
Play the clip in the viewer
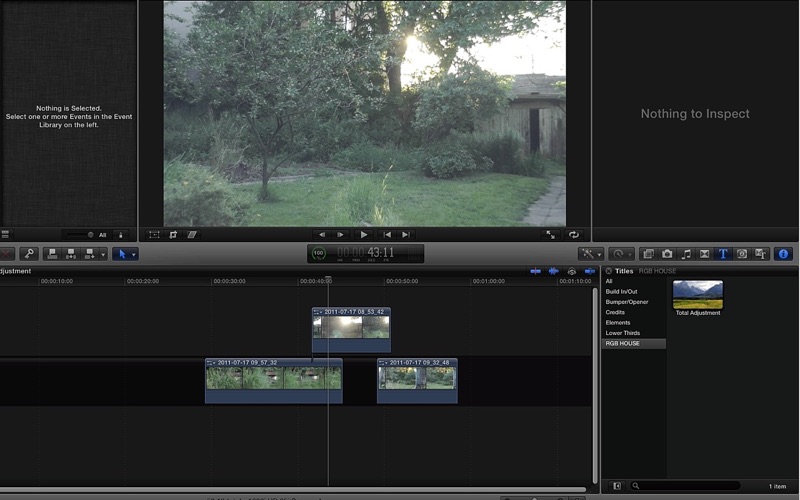pos(364,235)
